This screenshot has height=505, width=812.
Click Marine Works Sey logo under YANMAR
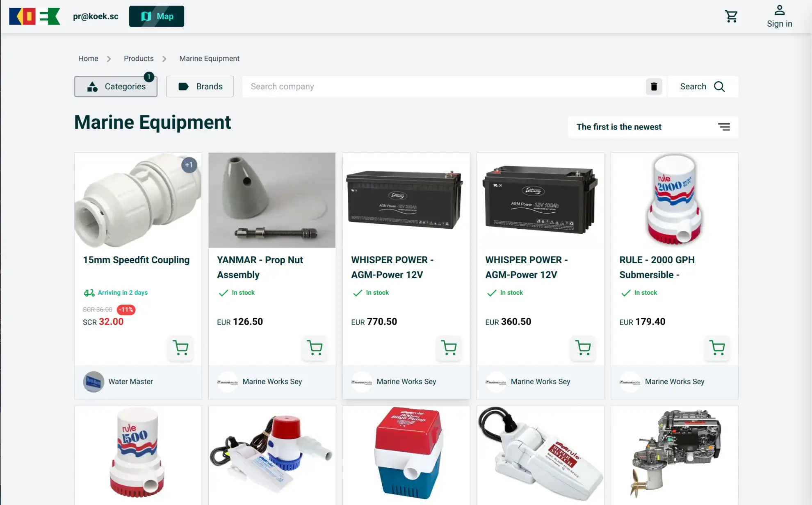click(x=228, y=382)
